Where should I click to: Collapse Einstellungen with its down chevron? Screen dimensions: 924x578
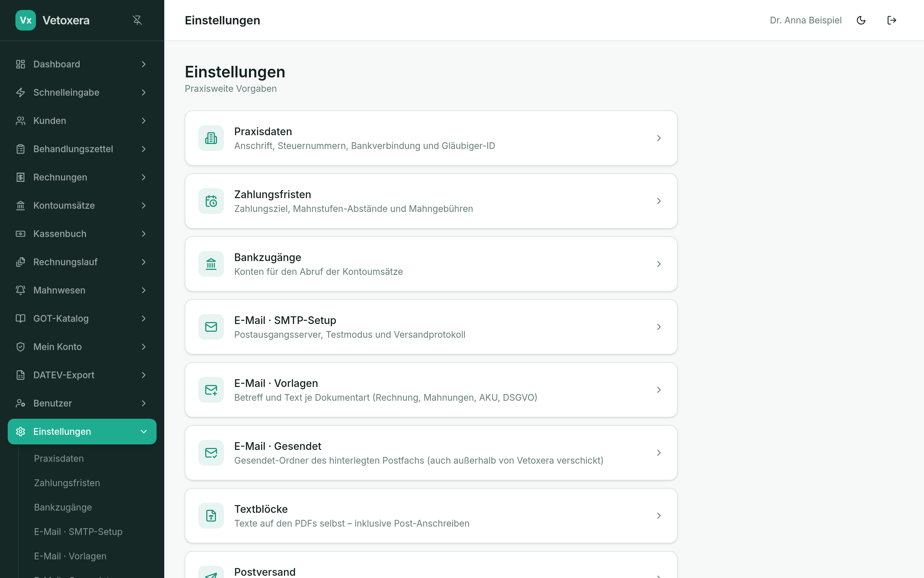tap(143, 432)
